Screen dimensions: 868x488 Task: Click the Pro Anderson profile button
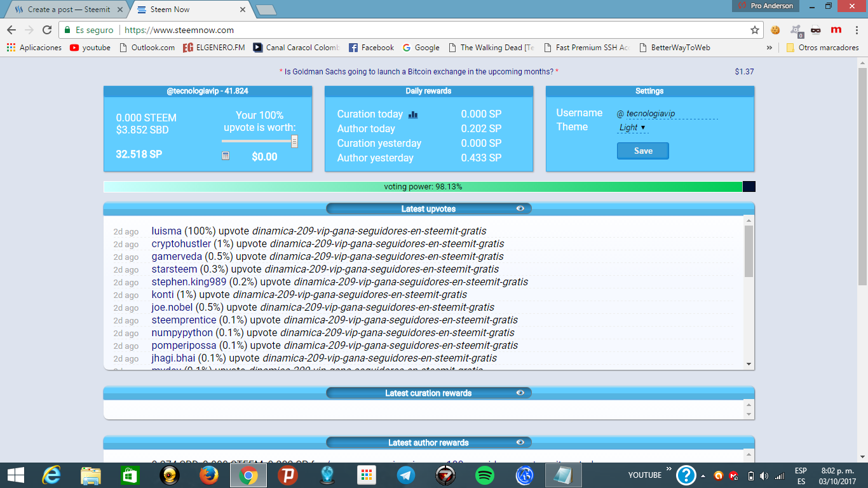[x=766, y=6]
